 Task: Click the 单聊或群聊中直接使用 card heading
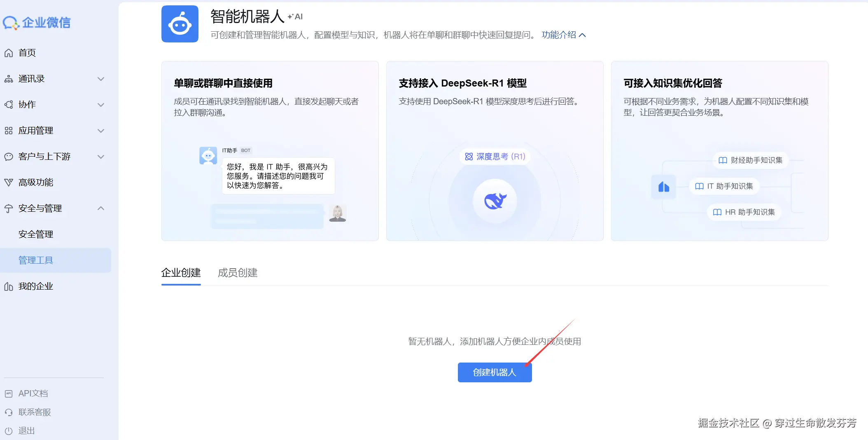click(x=223, y=83)
